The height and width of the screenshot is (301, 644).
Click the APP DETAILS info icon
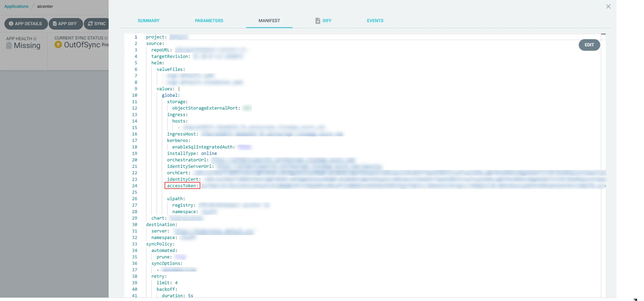[x=11, y=24]
